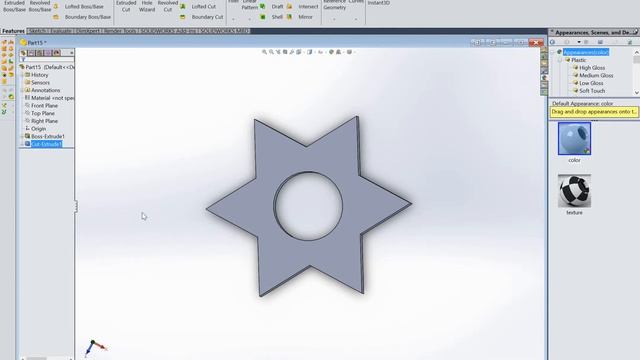The width and height of the screenshot is (640, 360).
Task: Expand the Cut-Extrude1 feature node
Action: (x=22, y=144)
